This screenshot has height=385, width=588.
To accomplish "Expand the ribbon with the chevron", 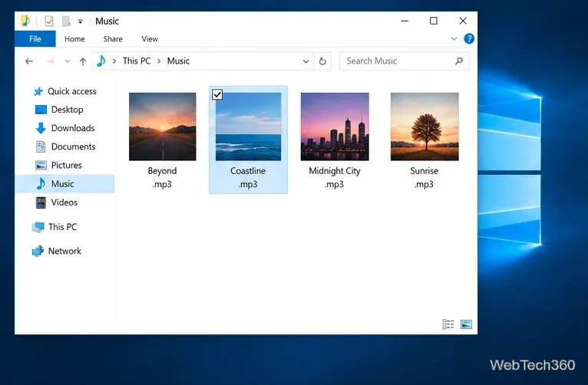I will (x=454, y=38).
